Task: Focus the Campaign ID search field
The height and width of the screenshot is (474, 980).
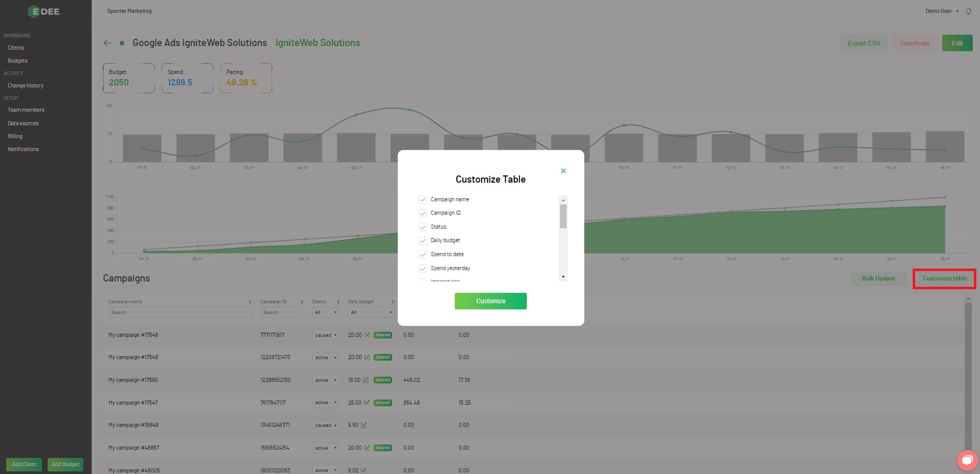Action: tap(282, 313)
